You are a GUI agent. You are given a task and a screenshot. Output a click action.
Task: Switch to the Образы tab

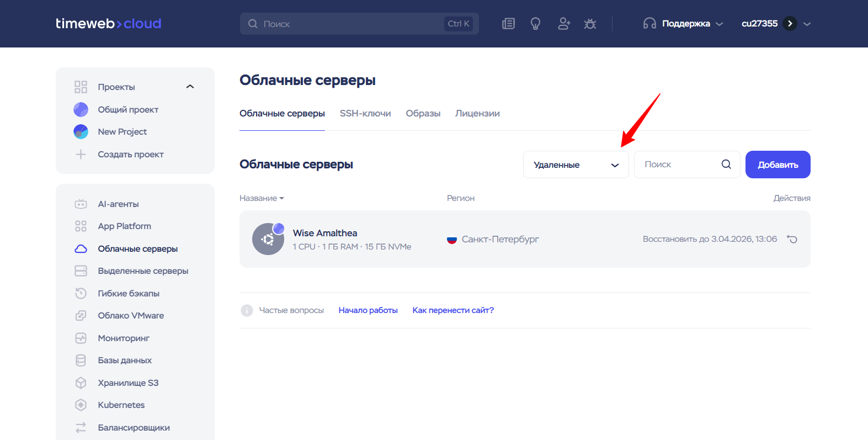click(x=423, y=114)
